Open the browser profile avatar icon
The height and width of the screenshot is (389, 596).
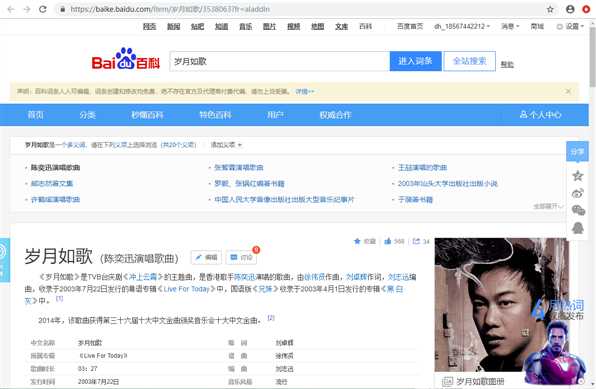(570, 9)
